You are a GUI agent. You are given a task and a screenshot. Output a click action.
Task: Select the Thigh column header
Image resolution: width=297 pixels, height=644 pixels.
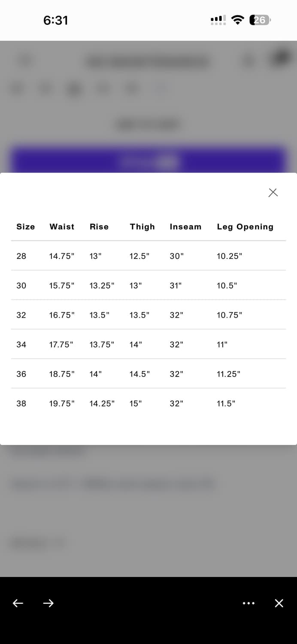point(142,227)
